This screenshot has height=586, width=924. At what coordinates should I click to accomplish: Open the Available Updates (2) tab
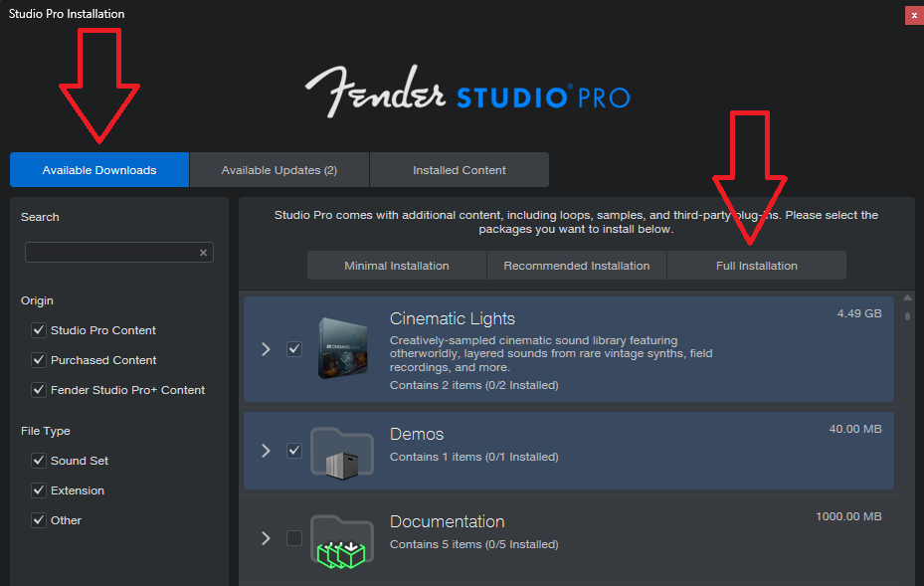[279, 170]
